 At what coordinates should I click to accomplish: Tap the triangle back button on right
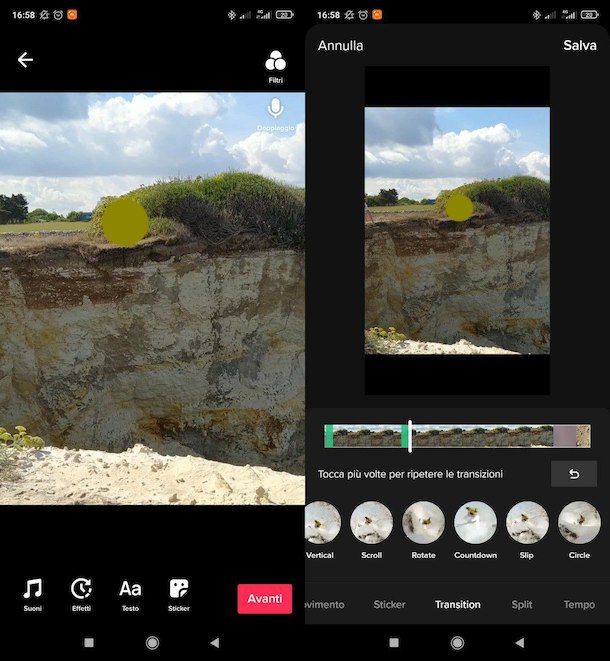(x=520, y=642)
